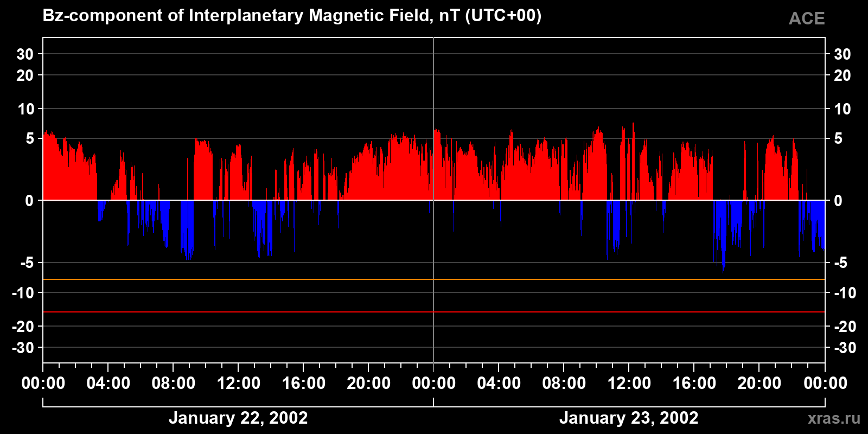
Task: Click the 04:00 time label under January 23
Action: (x=499, y=383)
